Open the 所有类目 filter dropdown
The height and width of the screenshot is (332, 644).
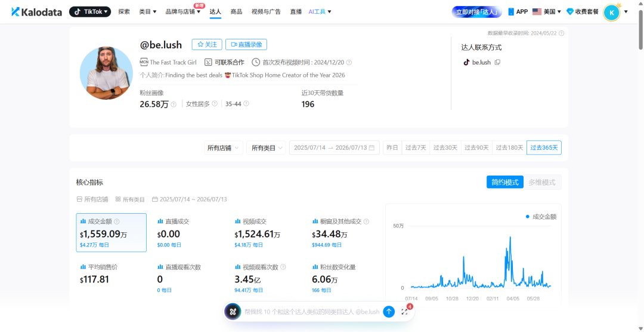tap(266, 147)
